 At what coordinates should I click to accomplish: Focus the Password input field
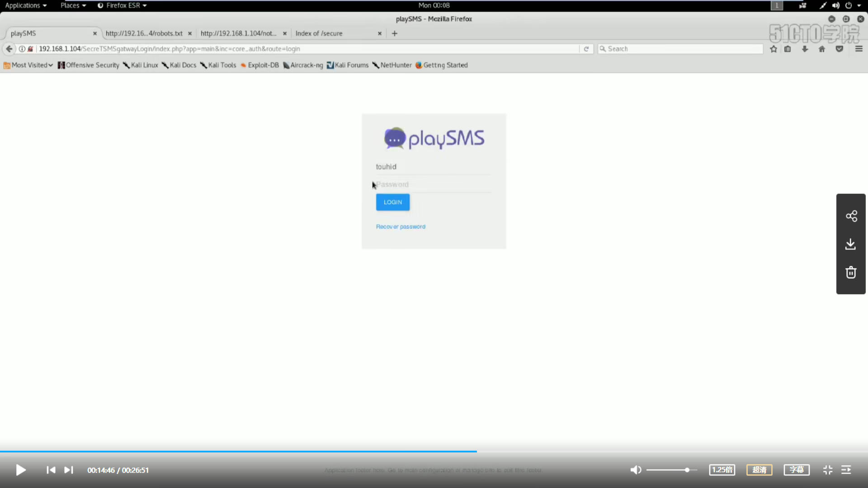click(433, 184)
